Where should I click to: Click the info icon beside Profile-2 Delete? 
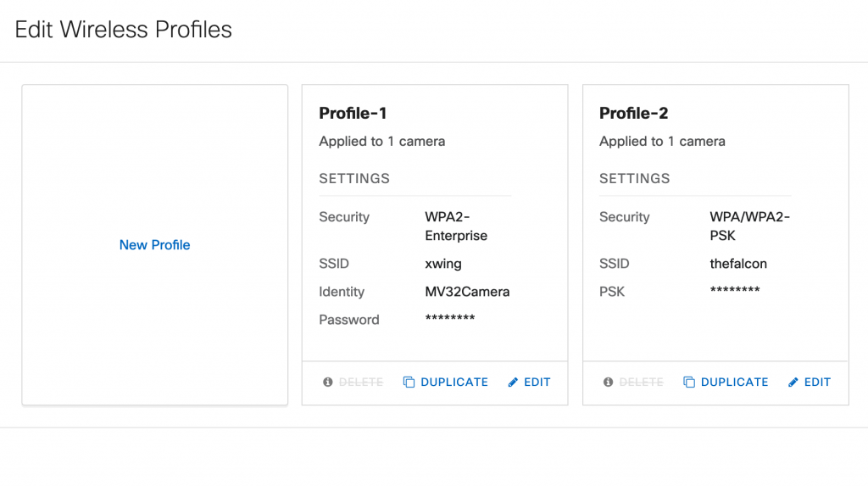pos(608,383)
